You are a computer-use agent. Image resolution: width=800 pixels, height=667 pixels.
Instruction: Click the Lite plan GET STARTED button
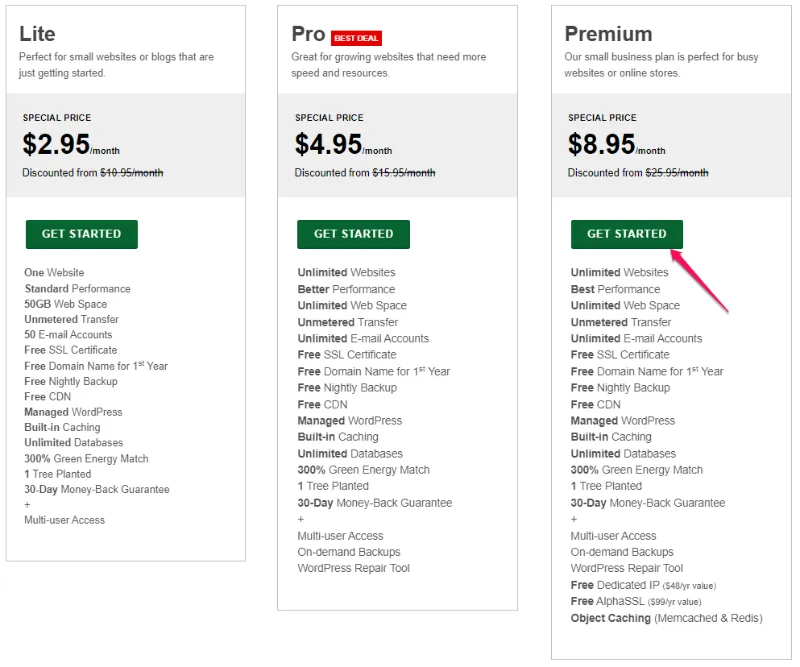81,234
